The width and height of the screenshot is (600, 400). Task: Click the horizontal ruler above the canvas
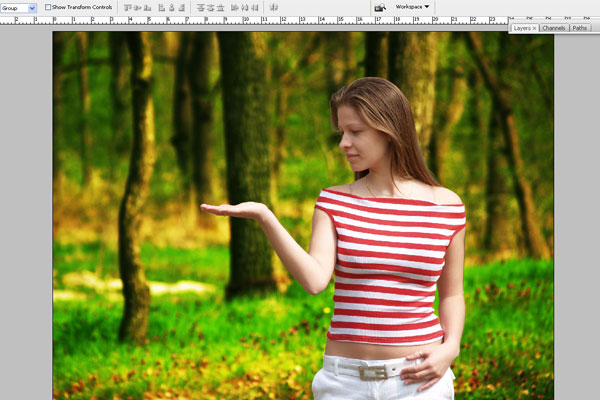(x=250, y=20)
